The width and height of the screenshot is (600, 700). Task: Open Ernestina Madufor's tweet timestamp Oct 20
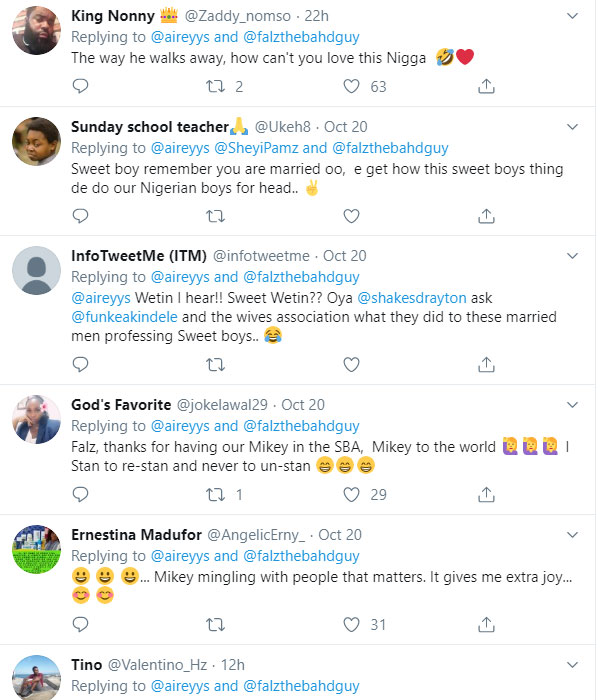(x=340, y=535)
